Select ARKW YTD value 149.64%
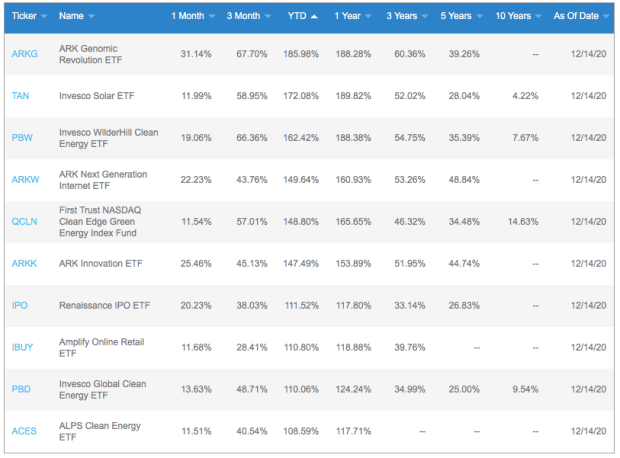The height and width of the screenshot is (458, 620). point(301,180)
